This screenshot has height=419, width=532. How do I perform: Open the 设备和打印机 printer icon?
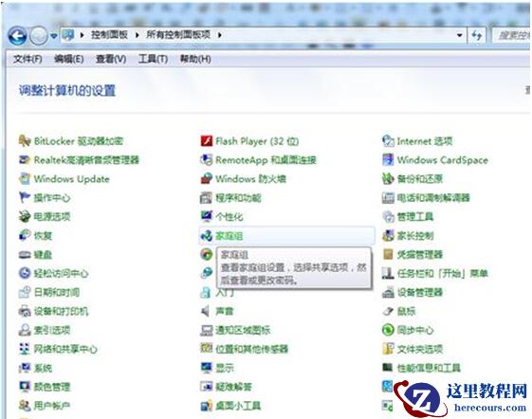pyautogui.click(x=25, y=311)
